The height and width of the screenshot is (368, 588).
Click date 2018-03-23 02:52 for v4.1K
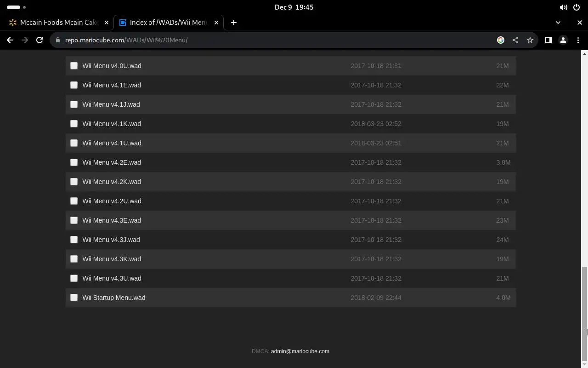click(x=376, y=124)
